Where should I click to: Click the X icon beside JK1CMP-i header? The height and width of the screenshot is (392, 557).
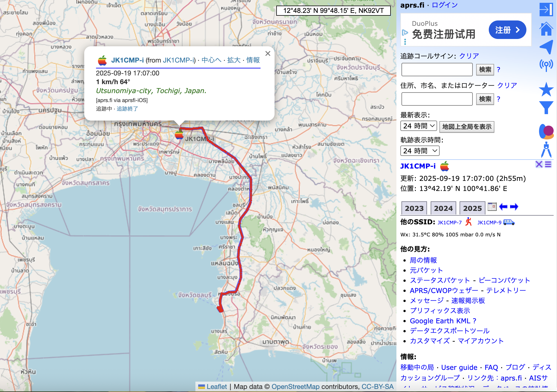pos(539,164)
